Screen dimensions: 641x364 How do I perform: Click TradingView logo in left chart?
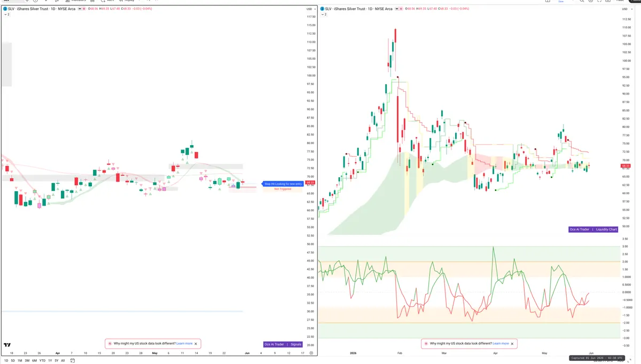[x=7, y=345]
